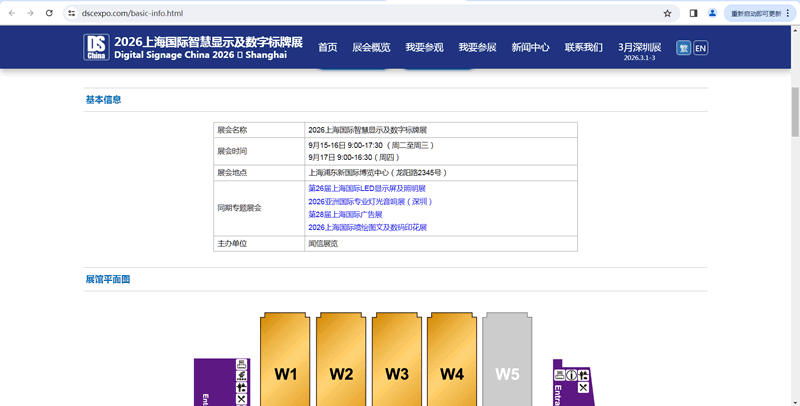Expand the 我要参展 navigation menu
Image resolution: width=800 pixels, height=406 pixels.
(x=477, y=48)
